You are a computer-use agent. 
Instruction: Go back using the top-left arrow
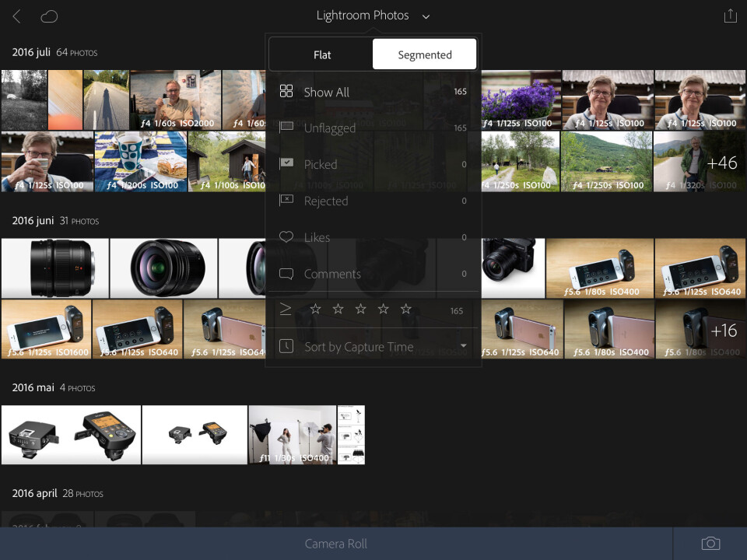click(x=16, y=16)
